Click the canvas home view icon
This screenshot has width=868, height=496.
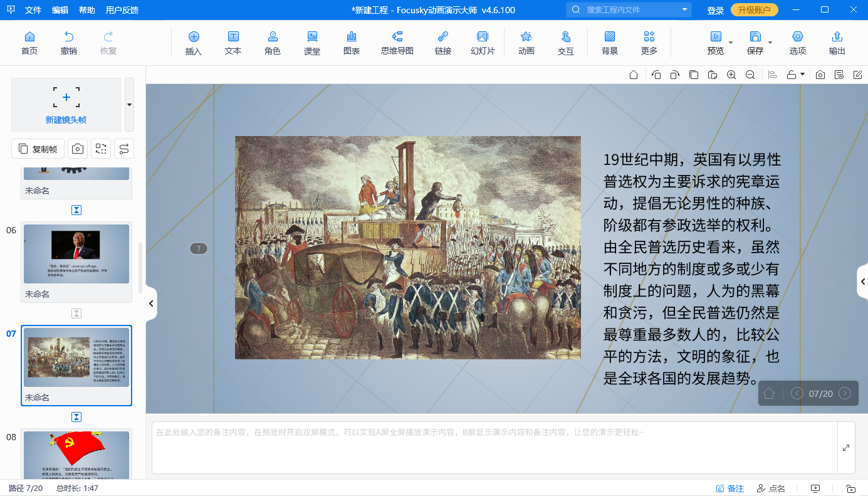[x=634, y=75]
